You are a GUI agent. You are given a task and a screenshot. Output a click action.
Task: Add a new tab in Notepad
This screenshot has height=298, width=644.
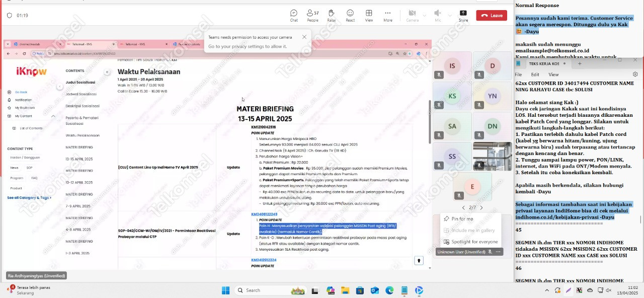[580, 63]
